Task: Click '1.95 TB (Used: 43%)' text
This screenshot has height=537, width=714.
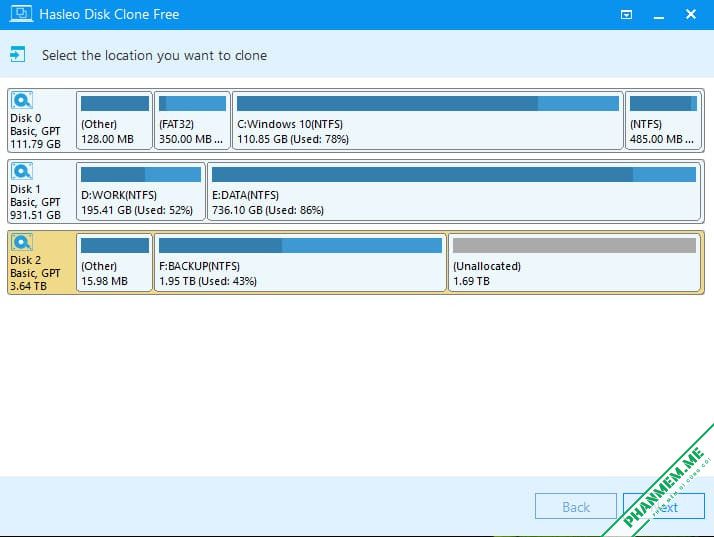Action: [x=208, y=281]
